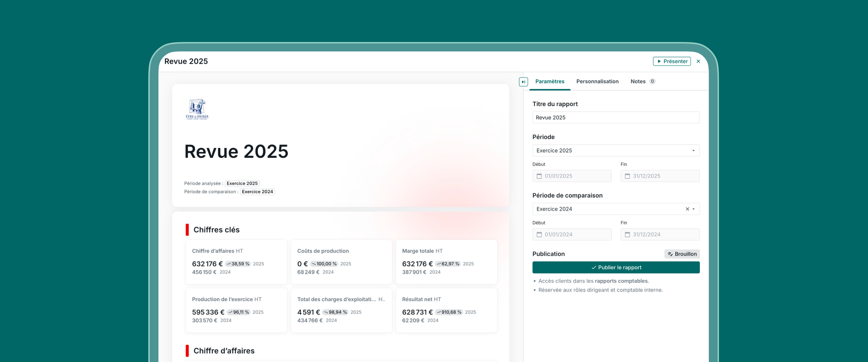Image resolution: width=868 pixels, height=362 pixels.
Task: Click the company logo in the report
Action: (197, 109)
